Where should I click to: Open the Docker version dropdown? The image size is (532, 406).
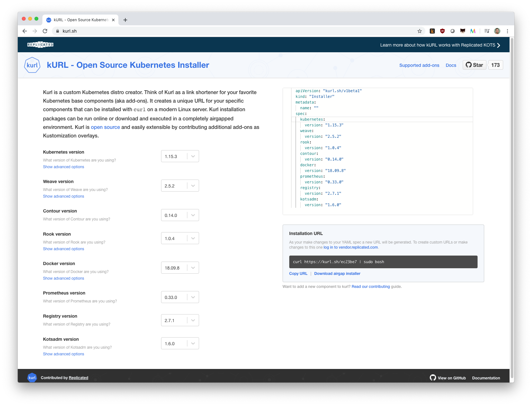(x=193, y=268)
